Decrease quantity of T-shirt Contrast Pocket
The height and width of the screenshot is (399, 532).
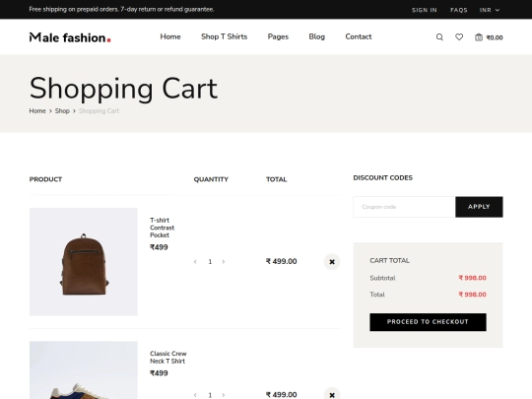click(x=195, y=262)
